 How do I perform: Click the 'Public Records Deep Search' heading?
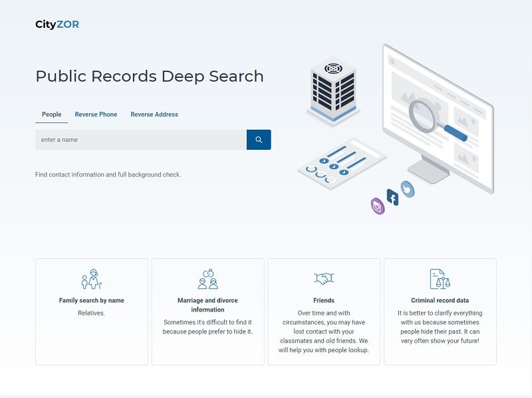[x=150, y=76]
